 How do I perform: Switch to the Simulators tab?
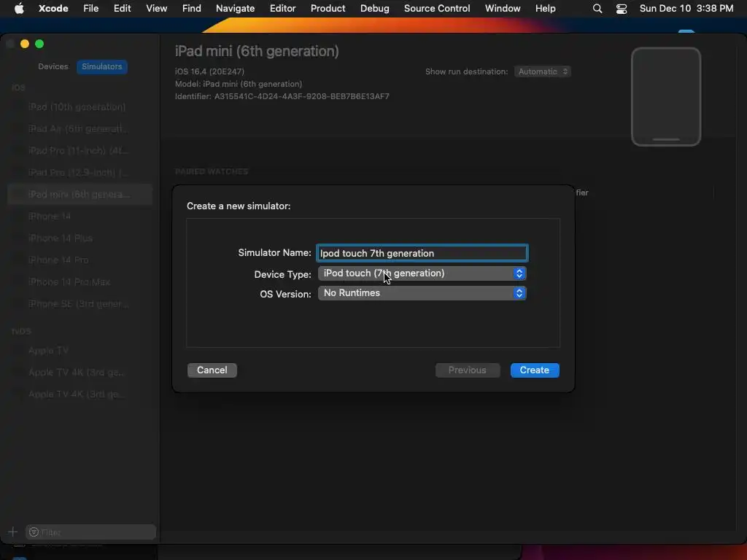[x=102, y=66]
